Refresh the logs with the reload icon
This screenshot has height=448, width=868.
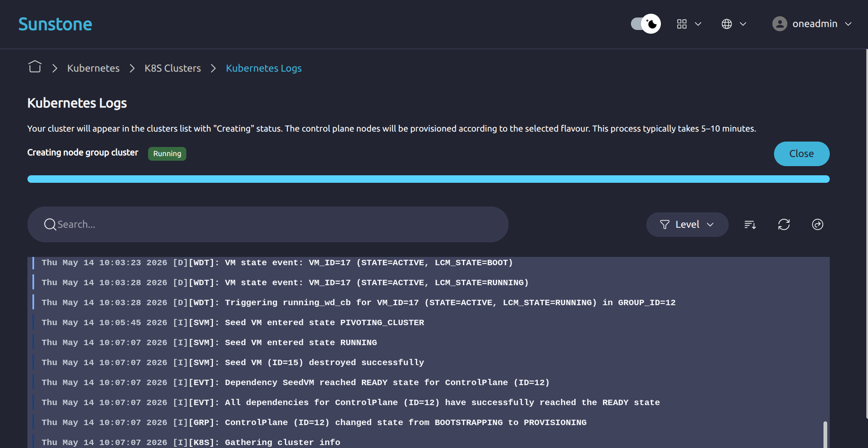(x=784, y=225)
